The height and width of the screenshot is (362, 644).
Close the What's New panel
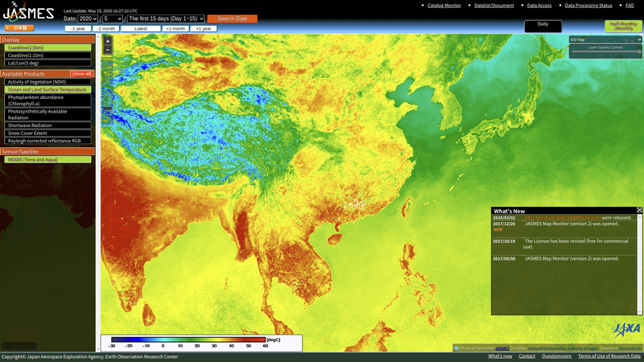639,210
